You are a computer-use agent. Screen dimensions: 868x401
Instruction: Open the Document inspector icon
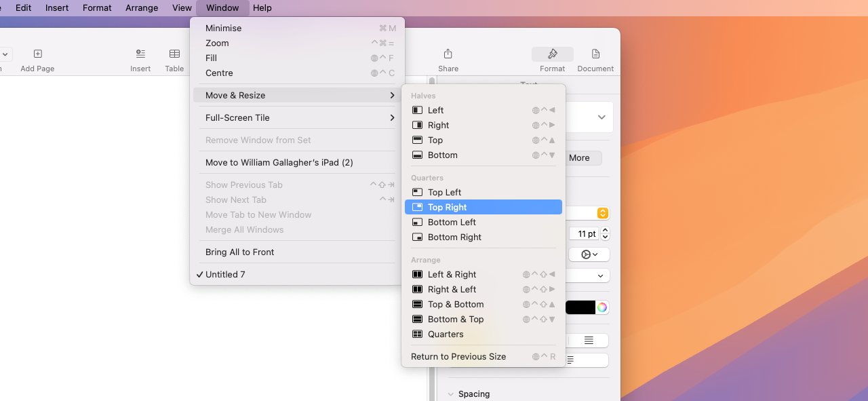[x=595, y=54]
